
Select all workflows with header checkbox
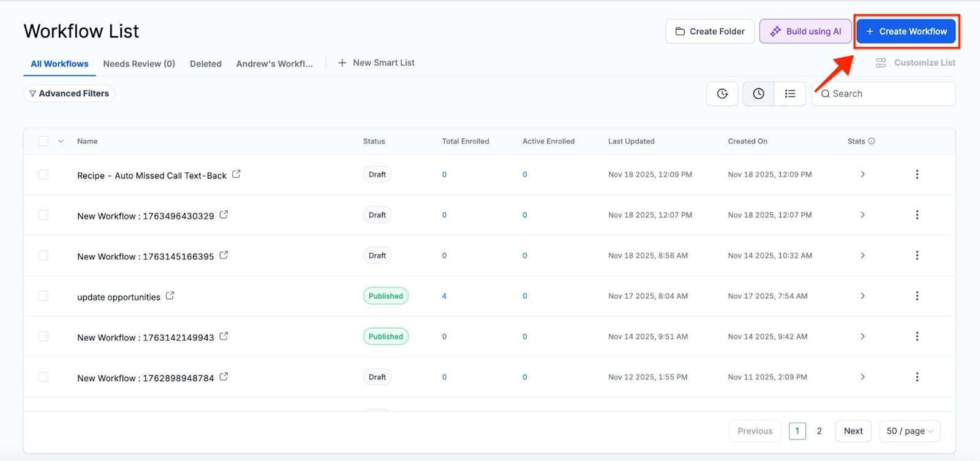[x=43, y=141]
